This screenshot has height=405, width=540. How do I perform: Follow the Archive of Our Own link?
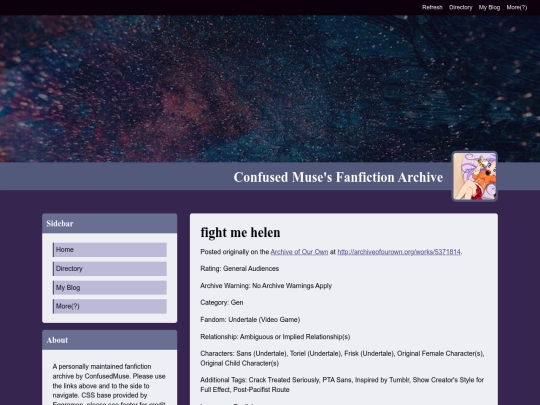pyautogui.click(x=299, y=252)
